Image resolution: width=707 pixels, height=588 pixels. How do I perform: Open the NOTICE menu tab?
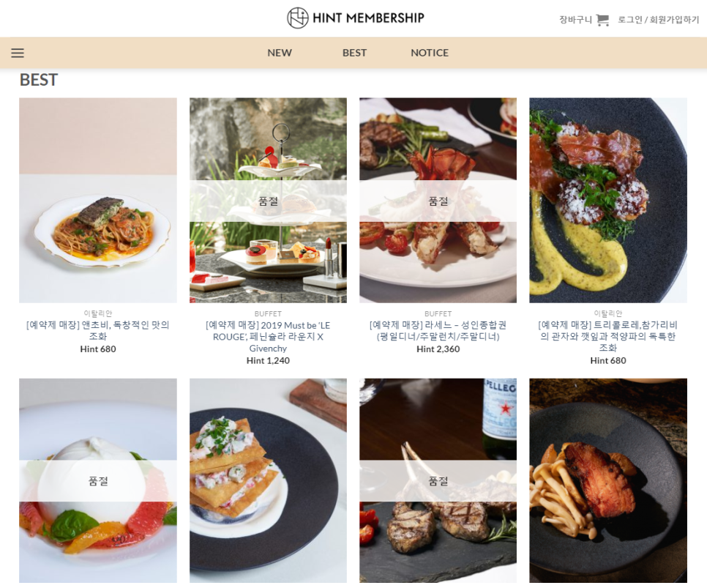(430, 53)
